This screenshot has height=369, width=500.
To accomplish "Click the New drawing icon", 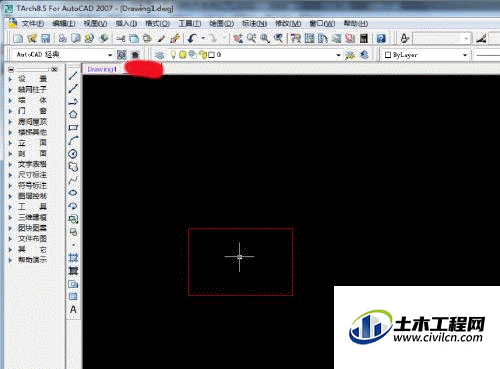I will pos(18,38).
